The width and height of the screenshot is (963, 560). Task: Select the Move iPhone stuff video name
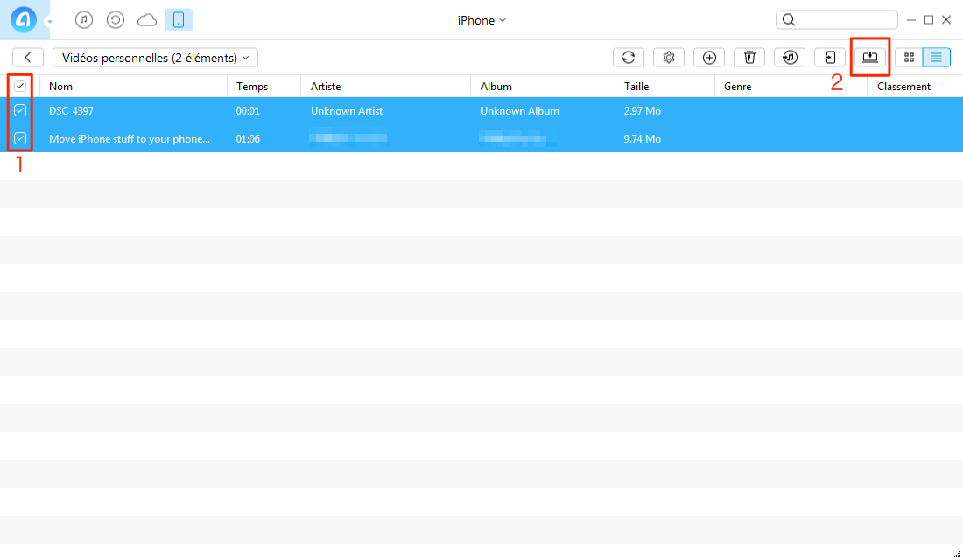130,139
